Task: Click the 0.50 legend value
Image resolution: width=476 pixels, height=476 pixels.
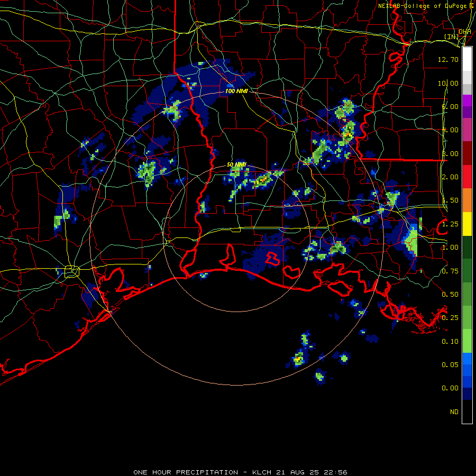Action: point(450,295)
